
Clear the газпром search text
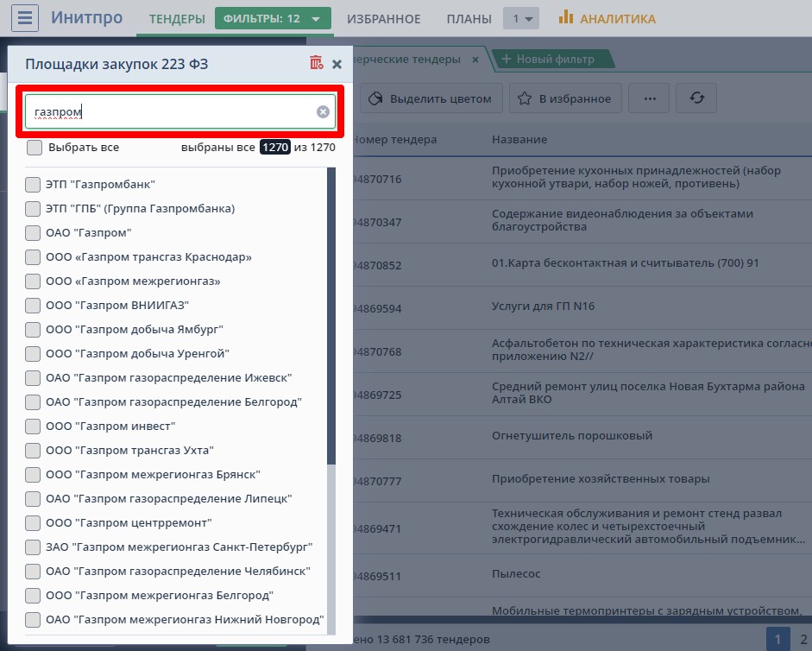323,112
